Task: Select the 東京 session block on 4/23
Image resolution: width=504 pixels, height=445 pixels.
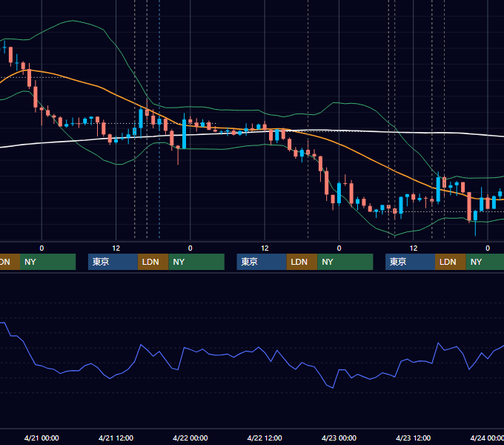Action: (410, 262)
